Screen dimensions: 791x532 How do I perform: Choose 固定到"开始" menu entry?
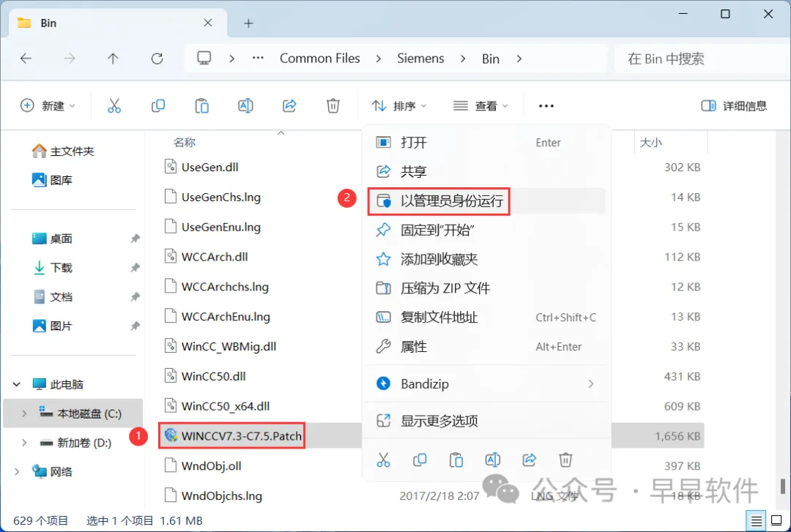coord(486,231)
